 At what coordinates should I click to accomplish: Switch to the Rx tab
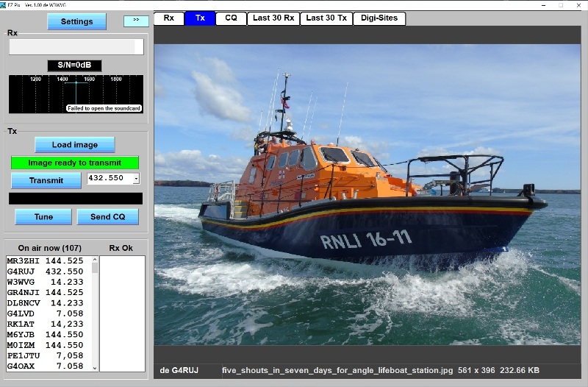pos(169,18)
